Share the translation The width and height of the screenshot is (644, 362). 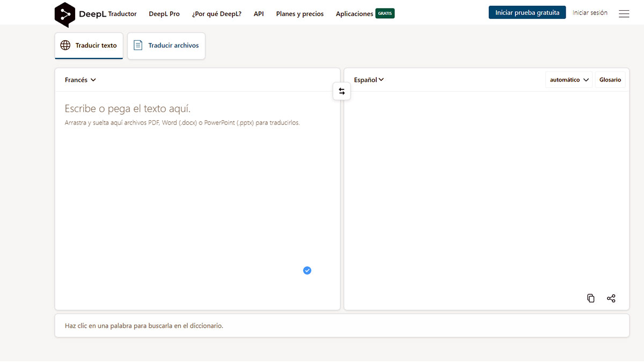click(x=611, y=298)
